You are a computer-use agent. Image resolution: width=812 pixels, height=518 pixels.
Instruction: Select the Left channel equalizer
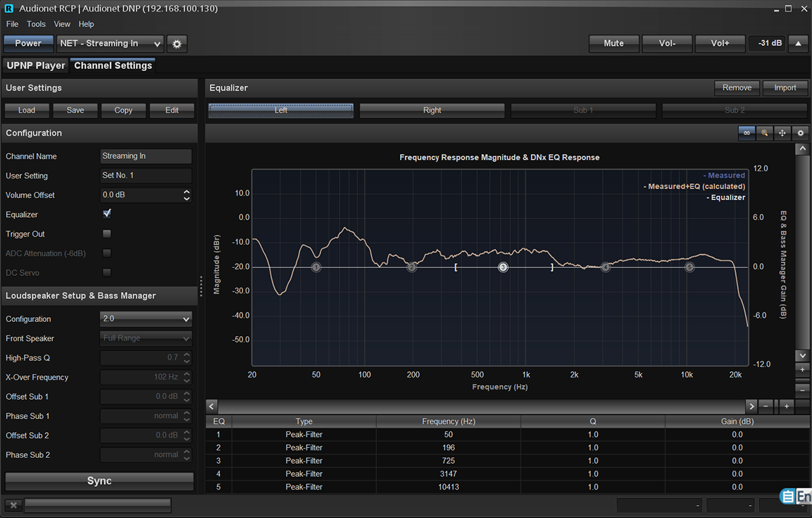[x=281, y=110]
